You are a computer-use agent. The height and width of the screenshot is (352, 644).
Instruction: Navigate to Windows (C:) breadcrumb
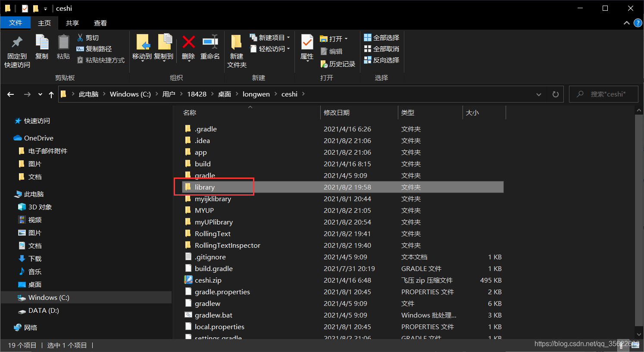[x=130, y=94]
